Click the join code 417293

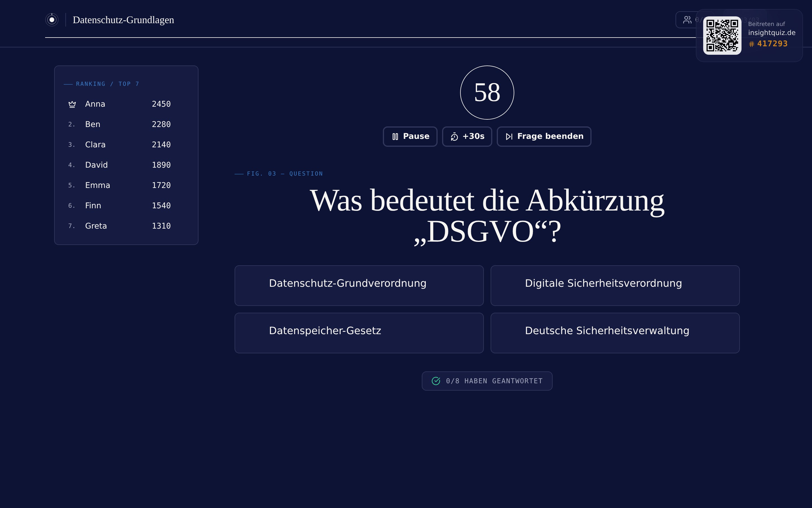[x=768, y=44]
